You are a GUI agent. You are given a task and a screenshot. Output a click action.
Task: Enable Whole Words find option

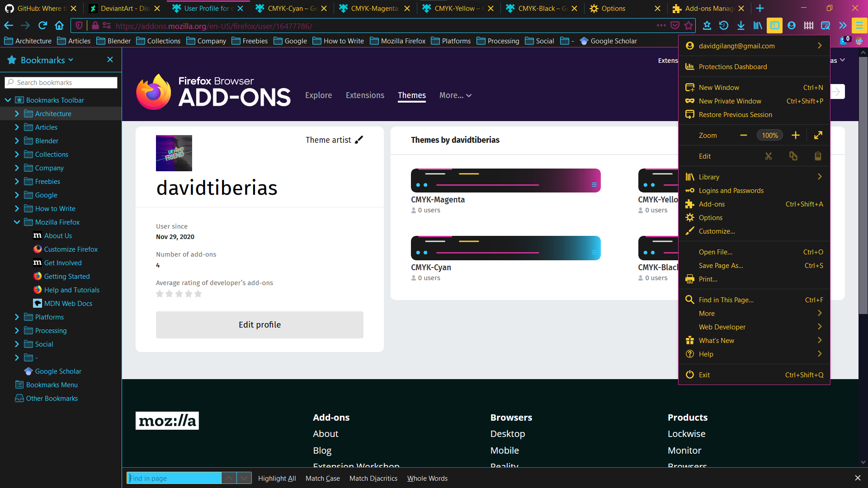tap(427, 478)
